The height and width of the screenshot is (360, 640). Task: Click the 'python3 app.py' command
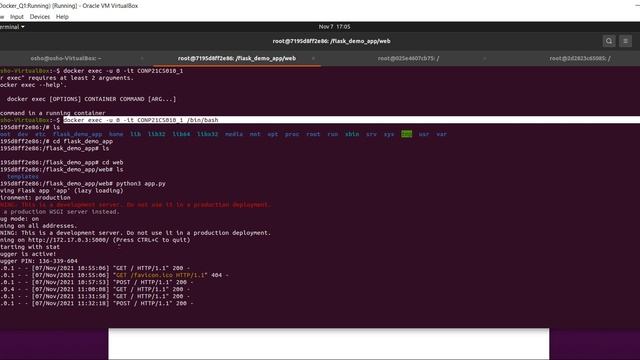coord(141,184)
